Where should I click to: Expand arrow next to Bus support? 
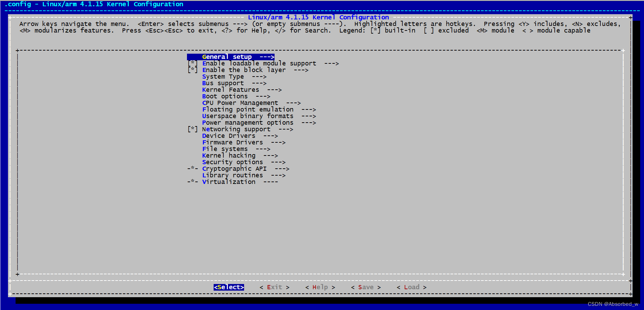pyautogui.click(x=259, y=83)
